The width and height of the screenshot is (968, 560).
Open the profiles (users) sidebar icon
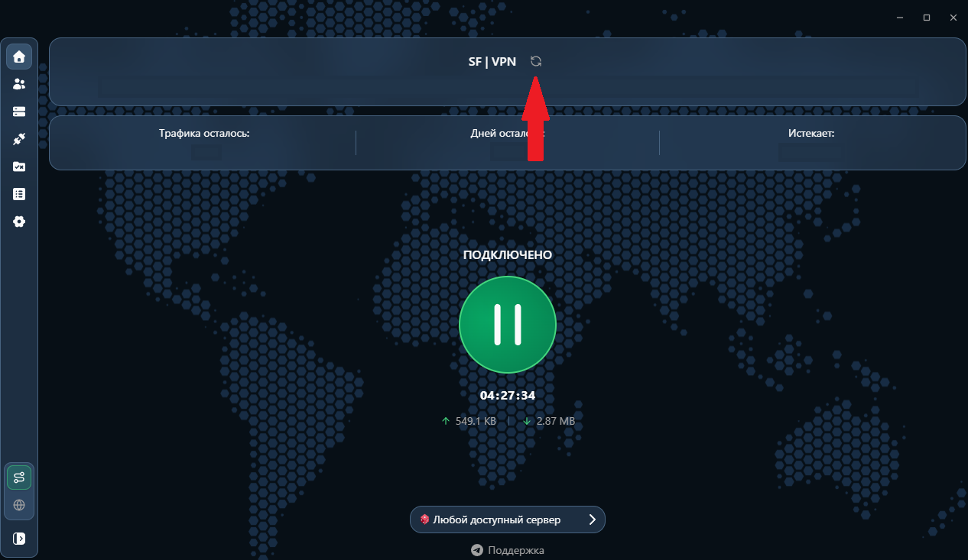pyautogui.click(x=19, y=84)
